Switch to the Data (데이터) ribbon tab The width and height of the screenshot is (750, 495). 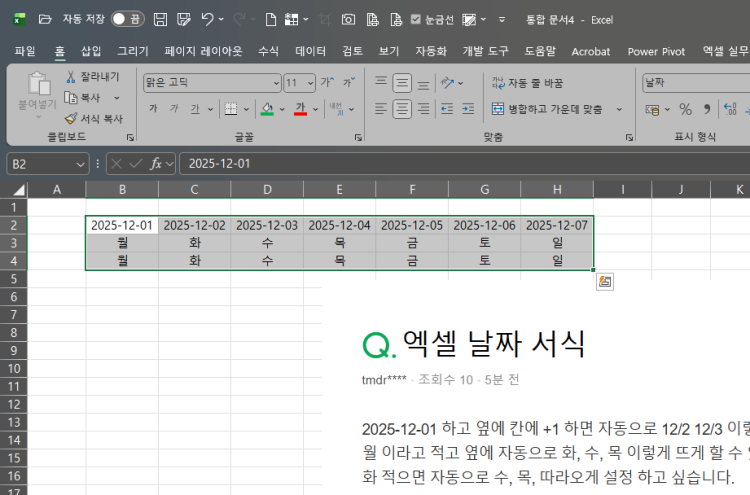(311, 51)
